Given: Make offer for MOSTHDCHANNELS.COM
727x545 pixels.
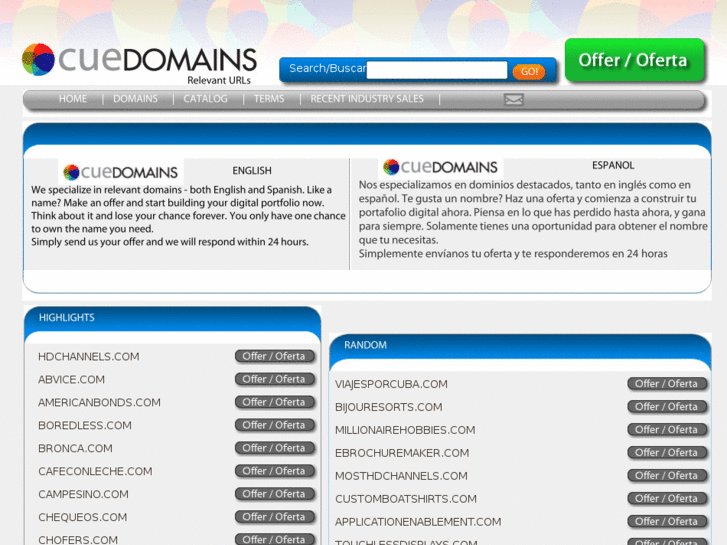Looking at the screenshot, I should pos(667,475).
